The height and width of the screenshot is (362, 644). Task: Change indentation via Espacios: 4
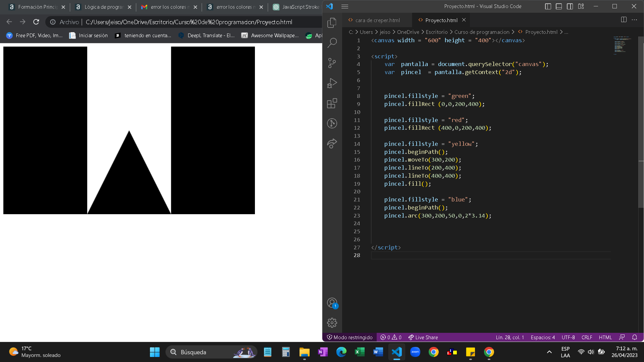(x=543, y=338)
